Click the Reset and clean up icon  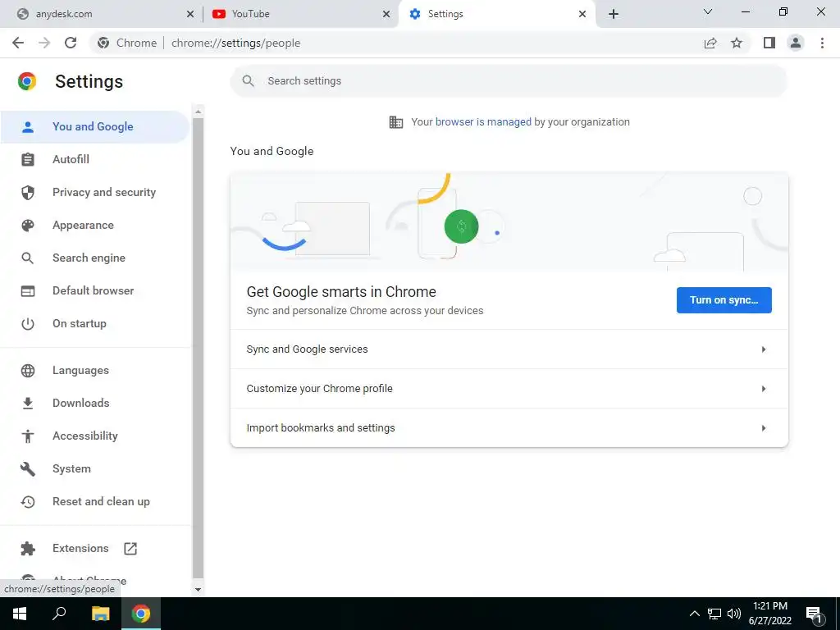tap(27, 502)
